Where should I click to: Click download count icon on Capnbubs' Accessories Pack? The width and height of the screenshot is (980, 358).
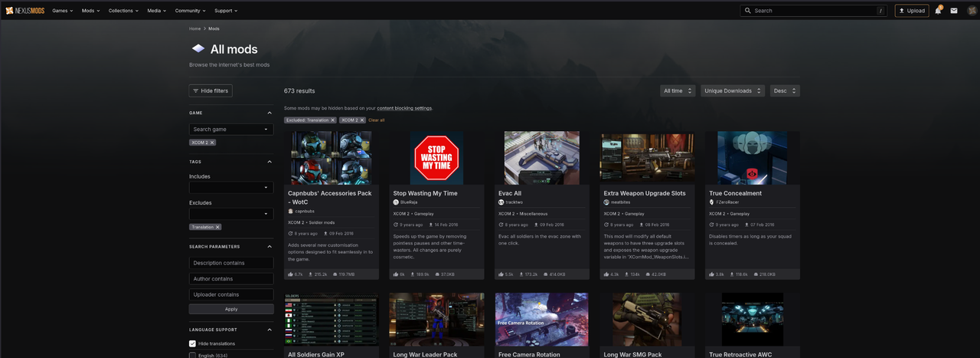pyautogui.click(x=310, y=274)
